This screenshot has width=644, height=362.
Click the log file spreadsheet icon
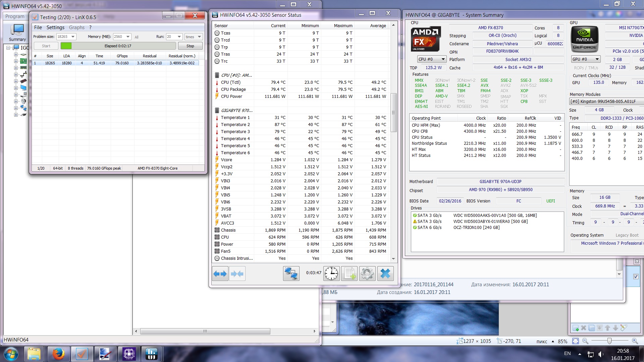(349, 274)
